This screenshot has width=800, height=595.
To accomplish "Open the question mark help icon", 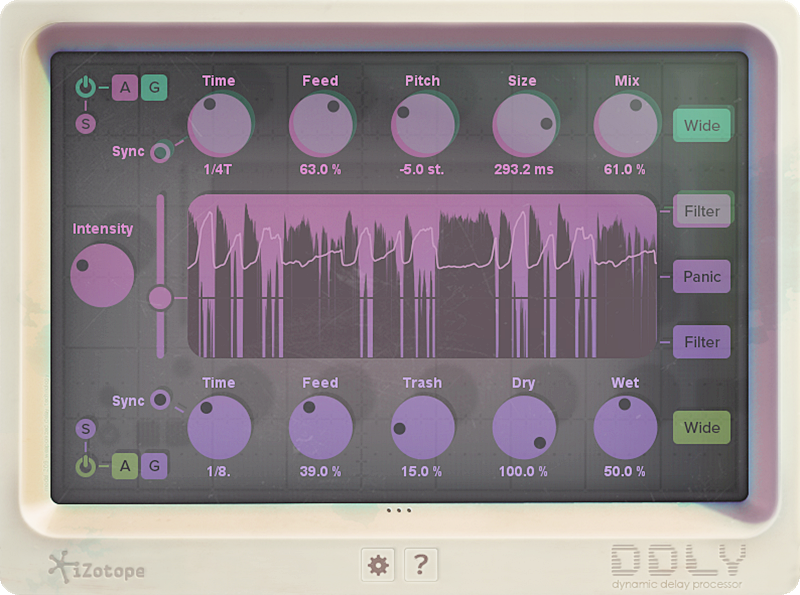I will coord(421,565).
